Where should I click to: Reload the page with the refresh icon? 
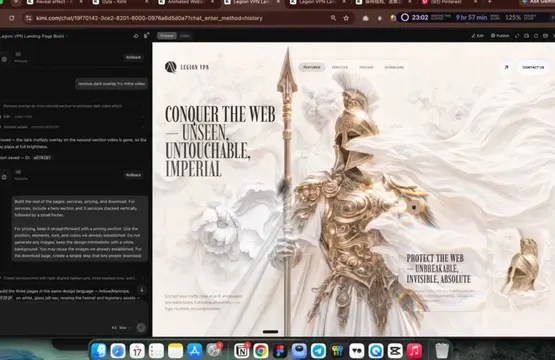pos(12,18)
